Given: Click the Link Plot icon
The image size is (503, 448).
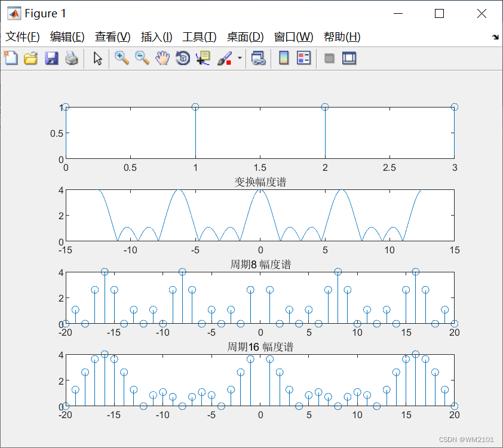Looking at the screenshot, I should [259, 59].
